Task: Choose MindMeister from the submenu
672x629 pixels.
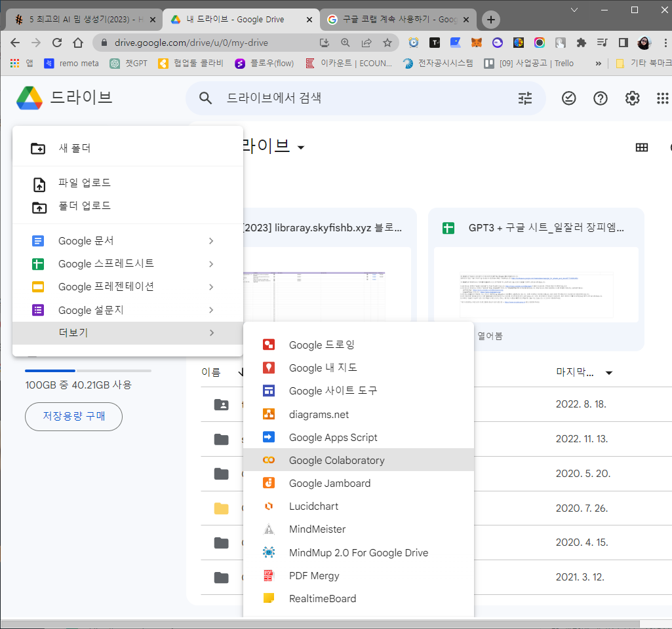Action: [x=358, y=529]
